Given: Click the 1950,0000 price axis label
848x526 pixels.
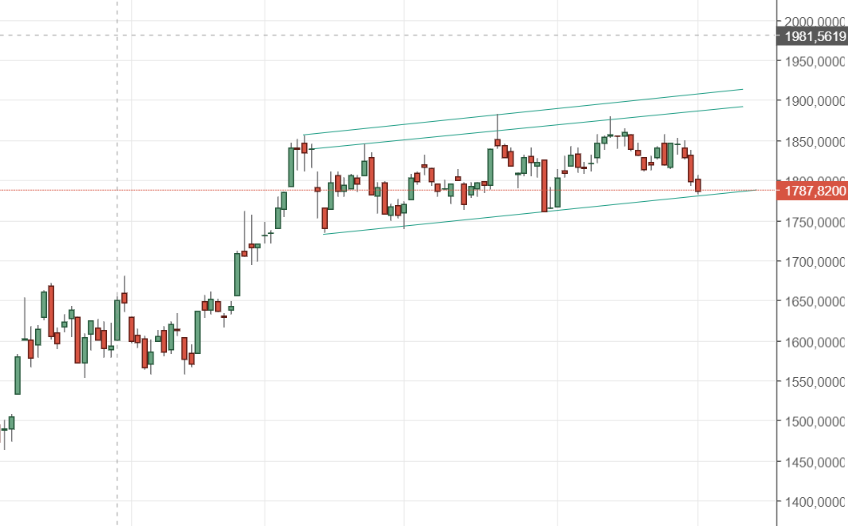Looking at the screenshot, I should point(815,62).
